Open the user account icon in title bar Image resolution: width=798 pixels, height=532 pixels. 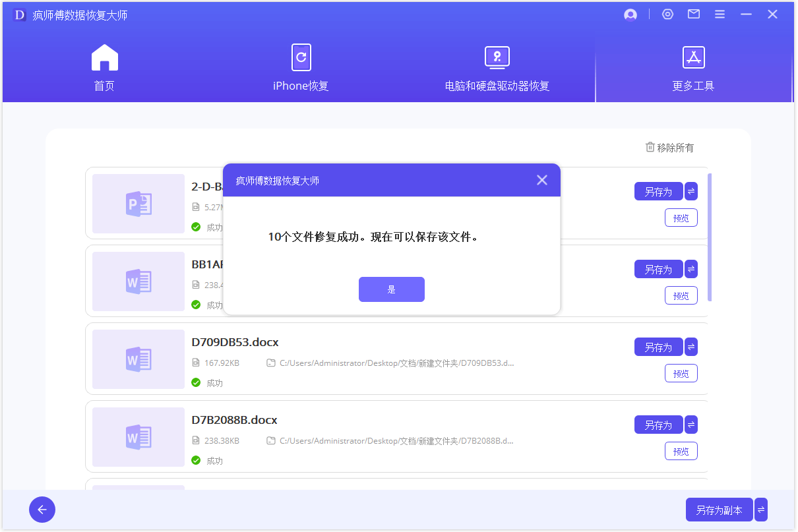point(630,15)
